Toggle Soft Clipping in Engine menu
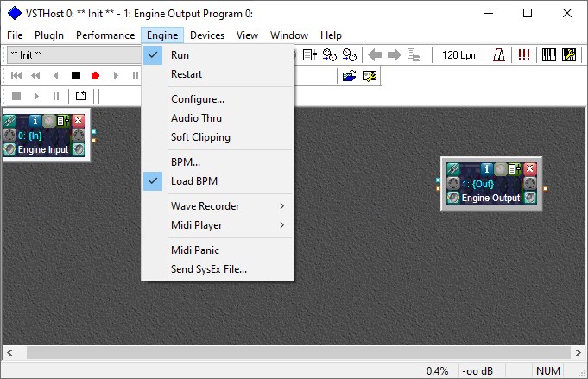This screenshot has height=379, width=588. pos(218,137)
